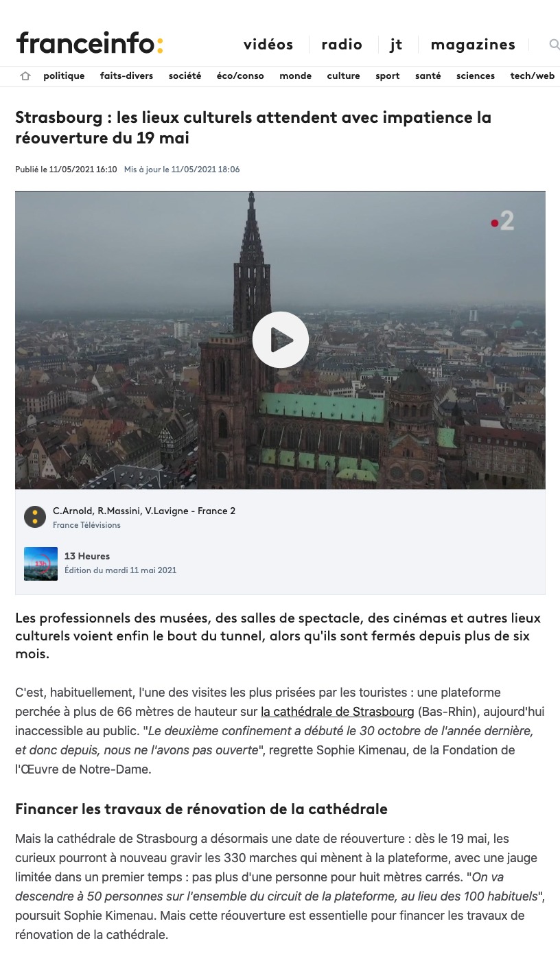Open the radio menu
560x963 pixels.
click(x=342, y=45)
